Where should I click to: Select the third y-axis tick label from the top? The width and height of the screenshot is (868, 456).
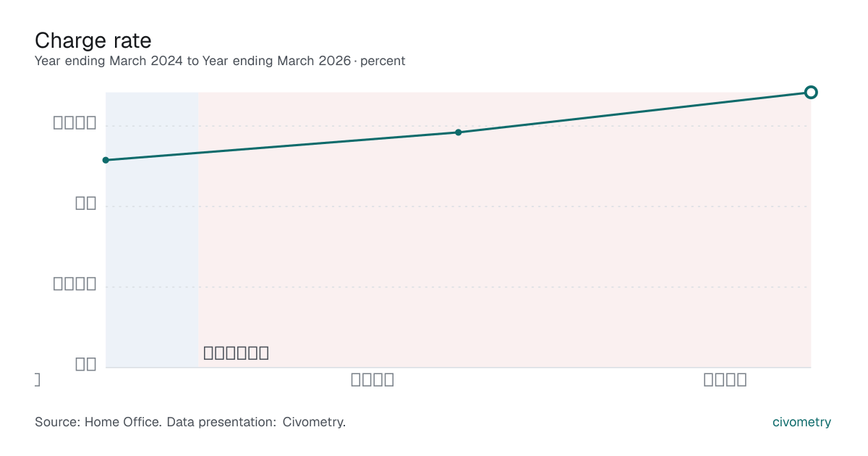pos(75,283)
